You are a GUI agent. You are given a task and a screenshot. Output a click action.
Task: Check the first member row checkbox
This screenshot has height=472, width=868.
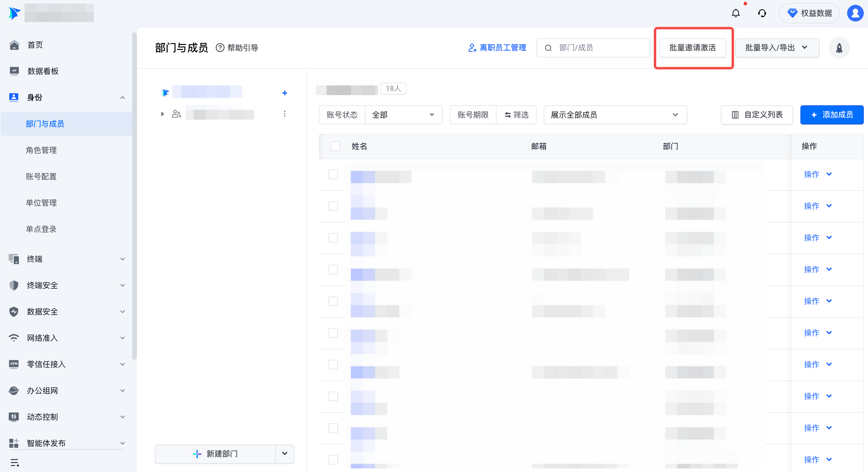pyautogui.click(x=333, y=174)
